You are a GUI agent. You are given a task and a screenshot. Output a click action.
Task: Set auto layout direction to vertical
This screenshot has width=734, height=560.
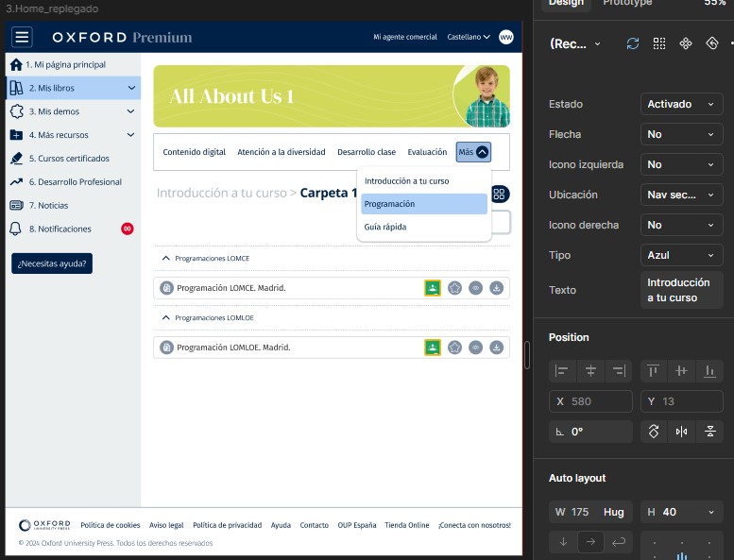pos(563,542)
